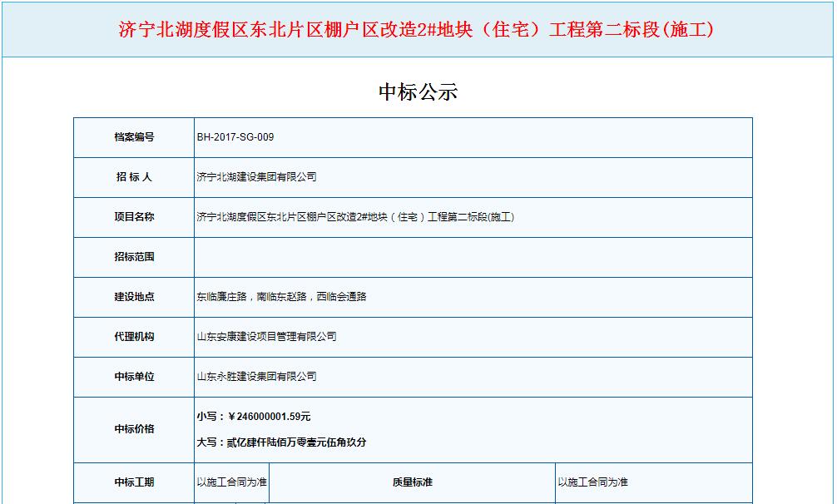This screenshot has width=837, height=504.
Task: Select tenderer 济宁北湖建设集团有限公司
Action: 258,177
